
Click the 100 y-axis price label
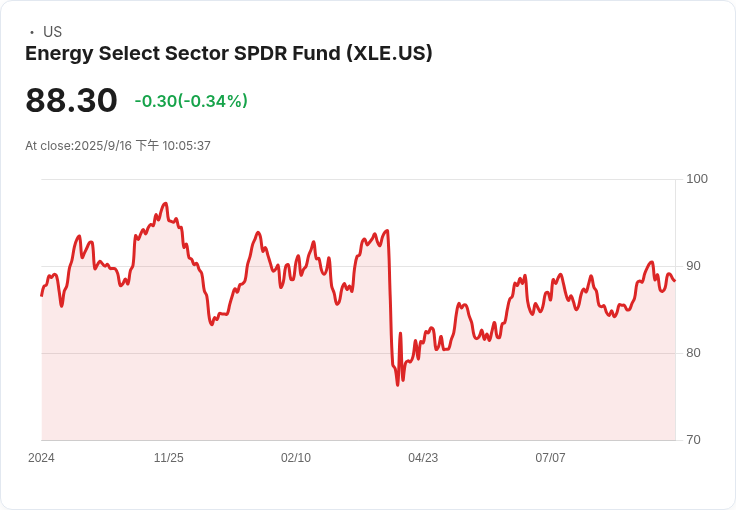point(697,179)
